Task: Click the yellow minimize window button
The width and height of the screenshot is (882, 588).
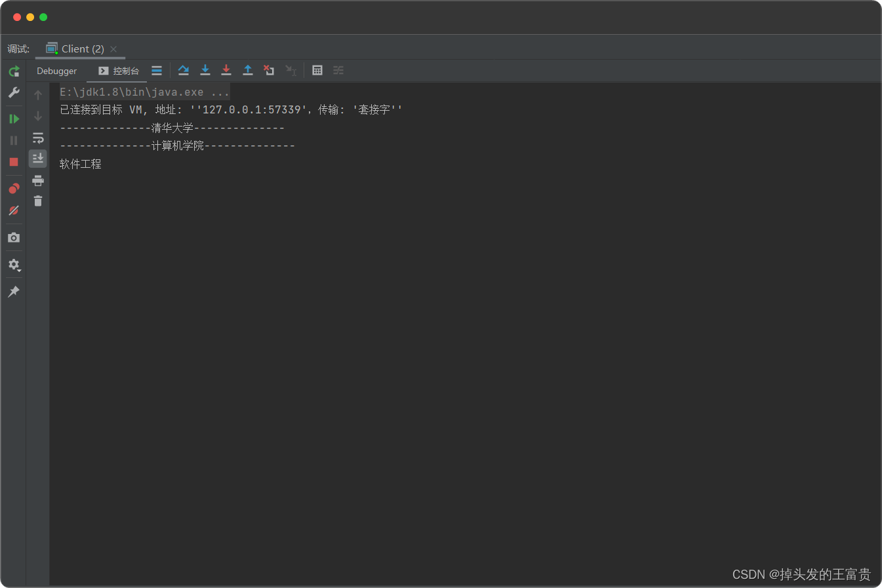Action: pyautogui.click(x=30, y=17)
